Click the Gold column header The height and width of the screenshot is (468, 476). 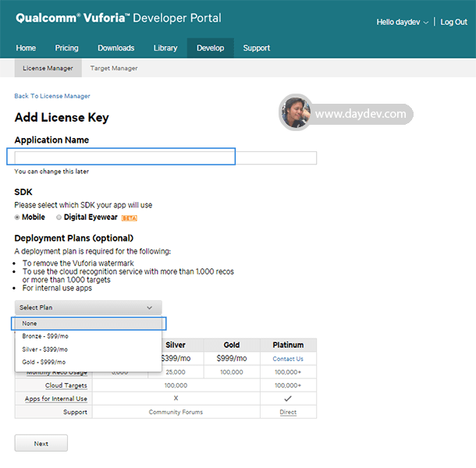[232, 345]
